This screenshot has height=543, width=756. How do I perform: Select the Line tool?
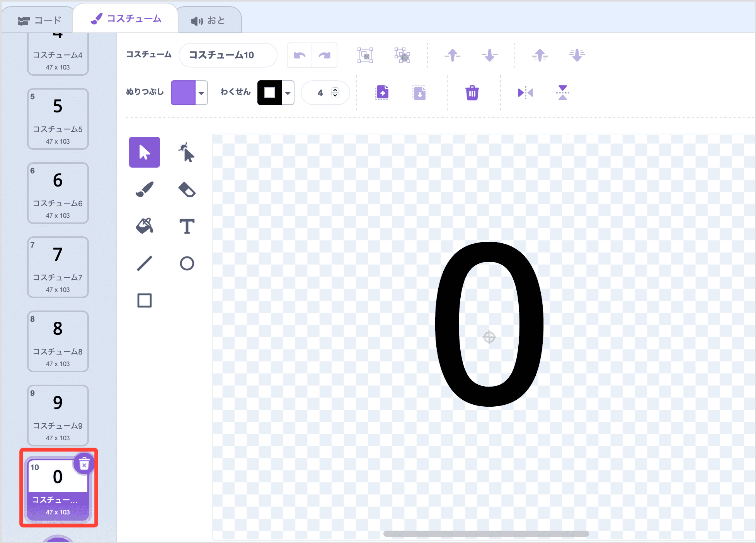pos(145,263)
